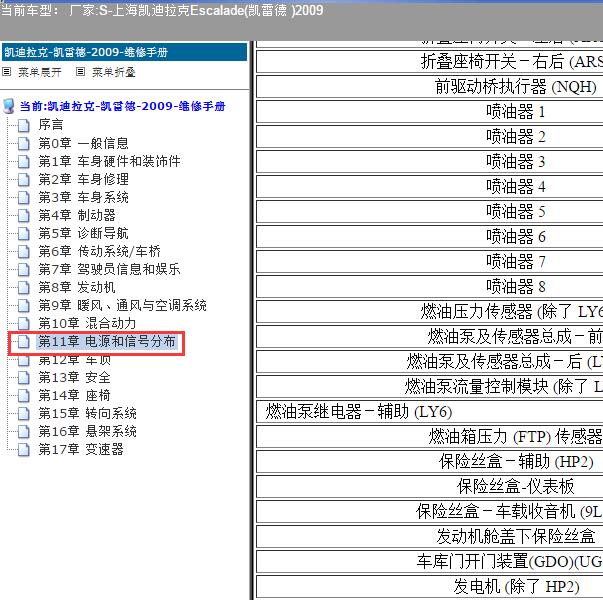Click the root manual computer icon
603x600 pixels.
tap(9, 106)
